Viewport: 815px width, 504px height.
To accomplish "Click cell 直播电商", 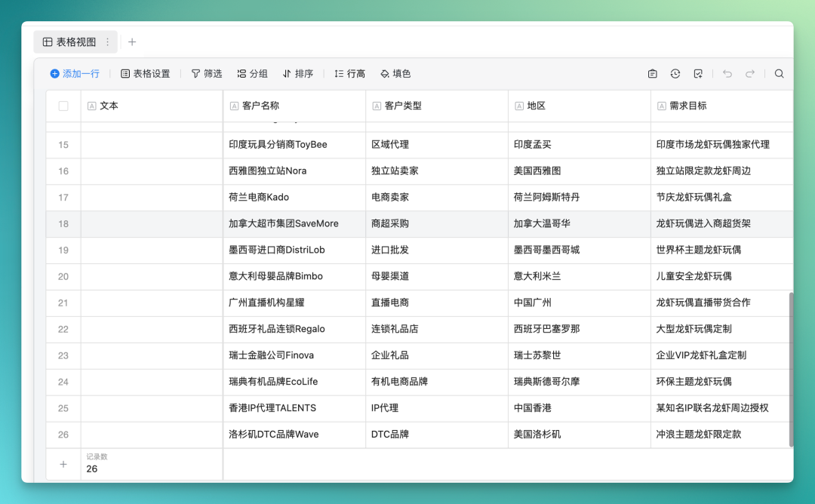I will [x=437, y=303].
